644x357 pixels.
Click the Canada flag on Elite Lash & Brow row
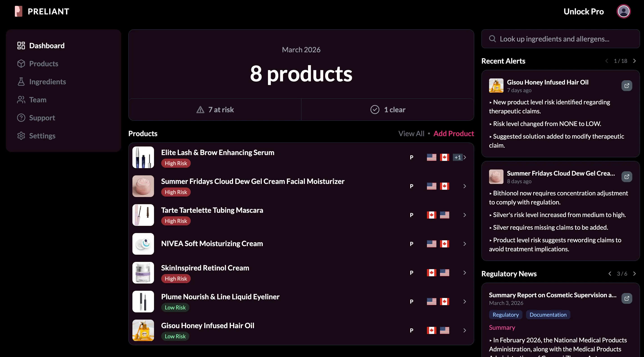point(444,157)
